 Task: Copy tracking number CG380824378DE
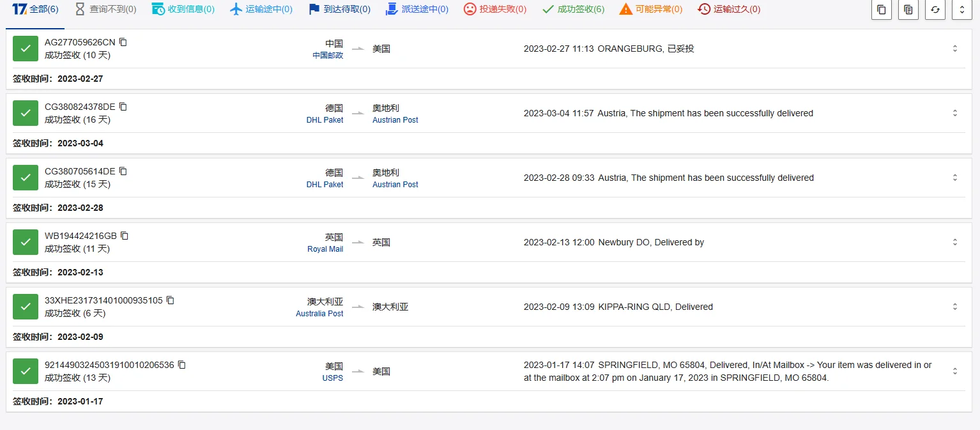pyautogui.click(x=123, y=107)
